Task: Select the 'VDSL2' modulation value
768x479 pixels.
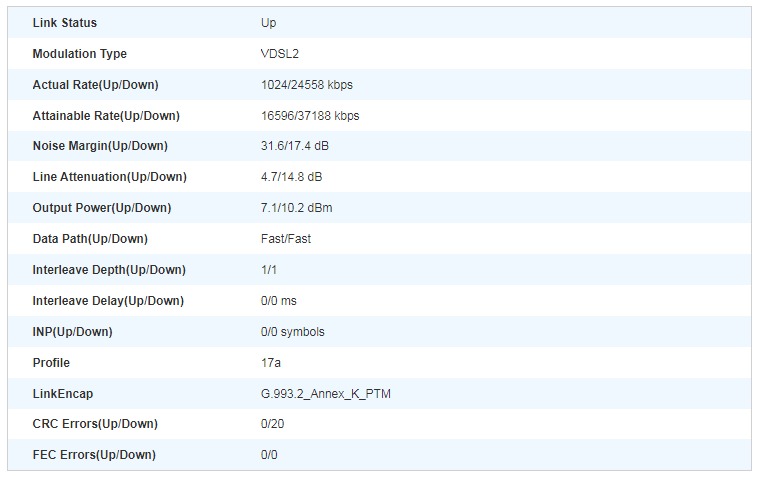Action: [x=280, y=54]
